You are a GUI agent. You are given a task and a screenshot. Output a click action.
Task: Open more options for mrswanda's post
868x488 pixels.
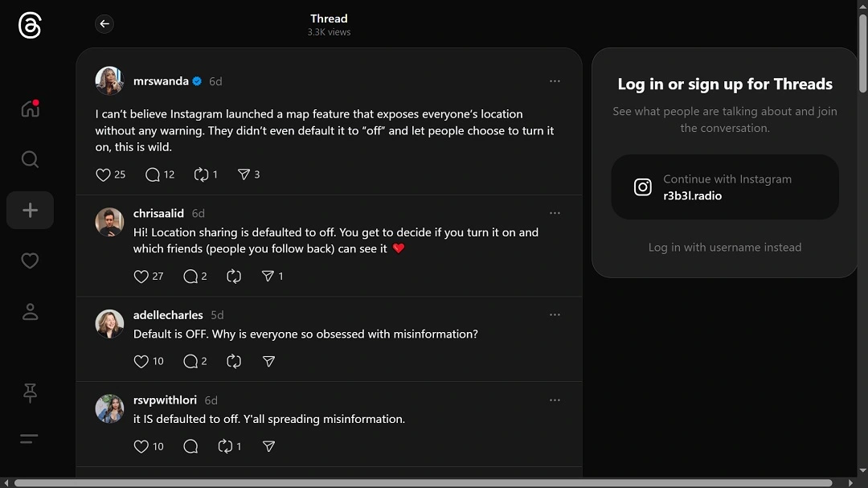[x=555, y=81]
